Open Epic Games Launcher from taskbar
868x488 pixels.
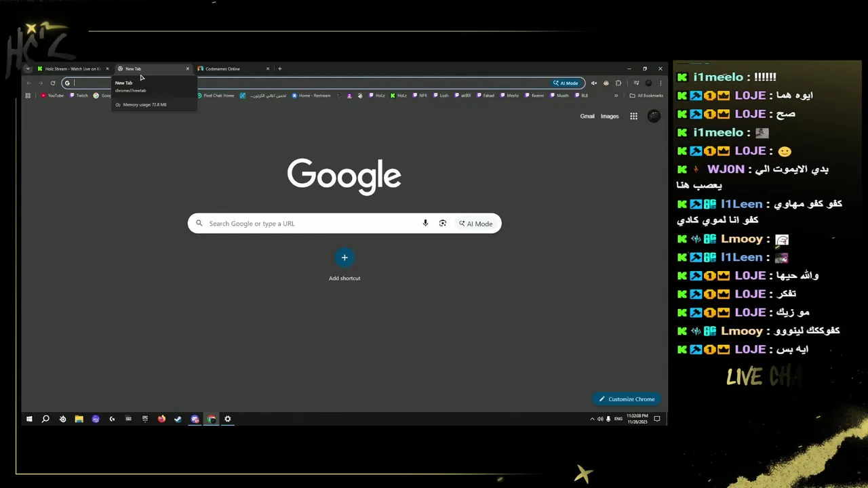145,419
